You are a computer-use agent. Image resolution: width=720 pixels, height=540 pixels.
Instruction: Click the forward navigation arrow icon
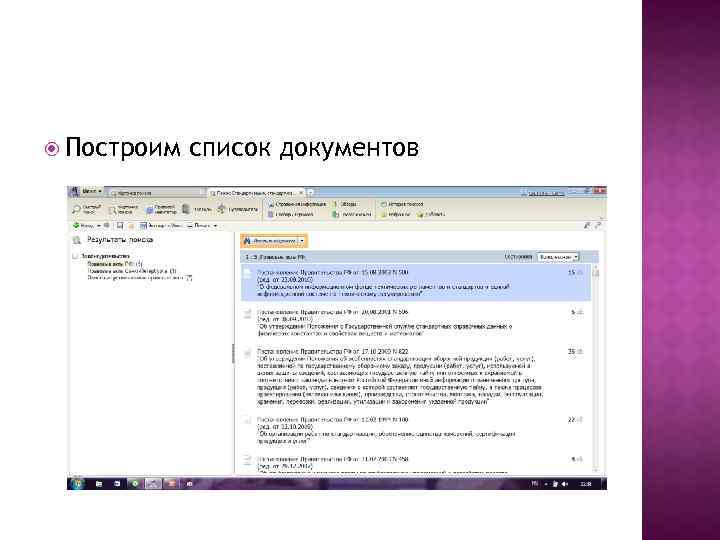coord(107,225)
